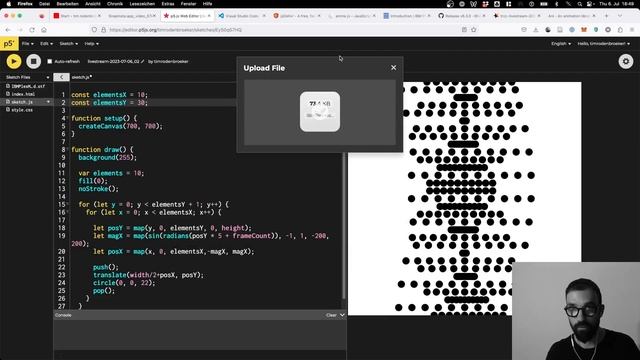Open Firefox app menu in menu bar

[x=25, y=4]
